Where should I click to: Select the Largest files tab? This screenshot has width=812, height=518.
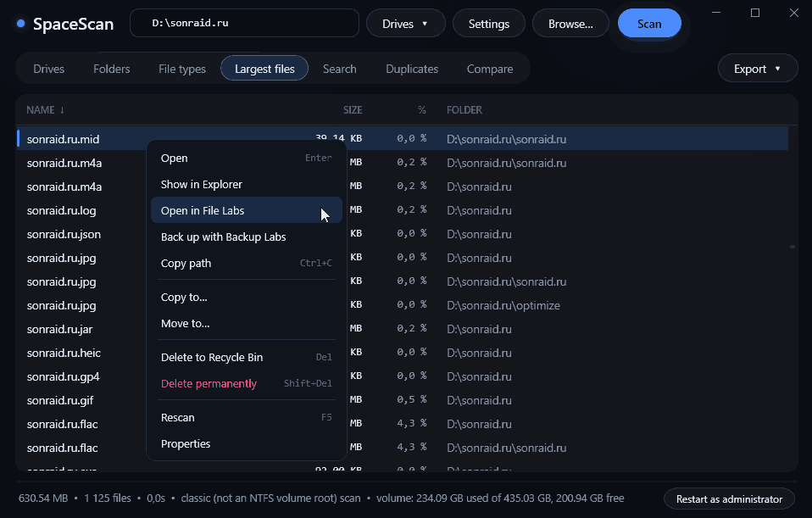coord(264,69)
